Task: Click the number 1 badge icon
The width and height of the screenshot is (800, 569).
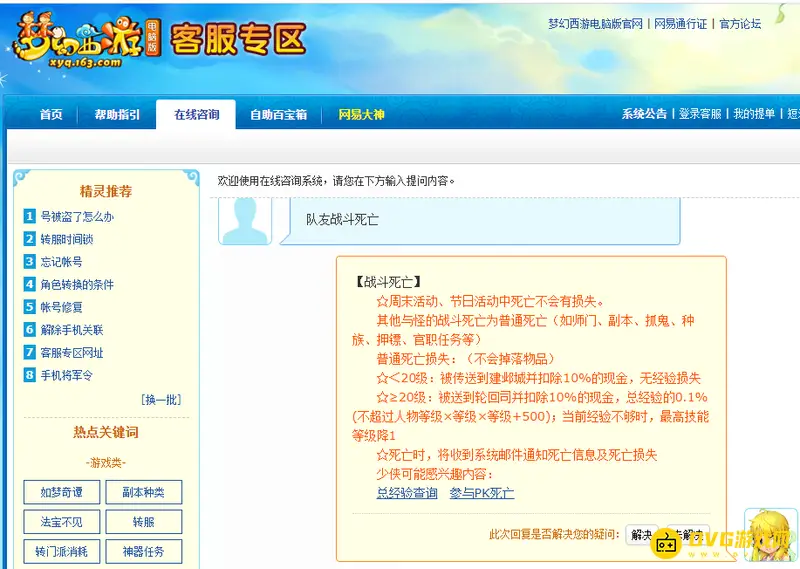Action: tap(30, 216)
